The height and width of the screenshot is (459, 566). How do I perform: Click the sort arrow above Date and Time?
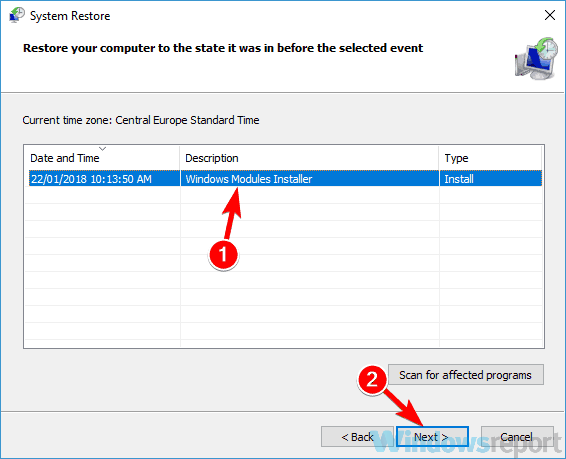coord(103,149)
